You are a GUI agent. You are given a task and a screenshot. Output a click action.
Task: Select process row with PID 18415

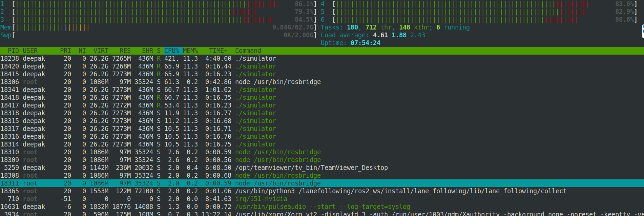pos(322,74)
